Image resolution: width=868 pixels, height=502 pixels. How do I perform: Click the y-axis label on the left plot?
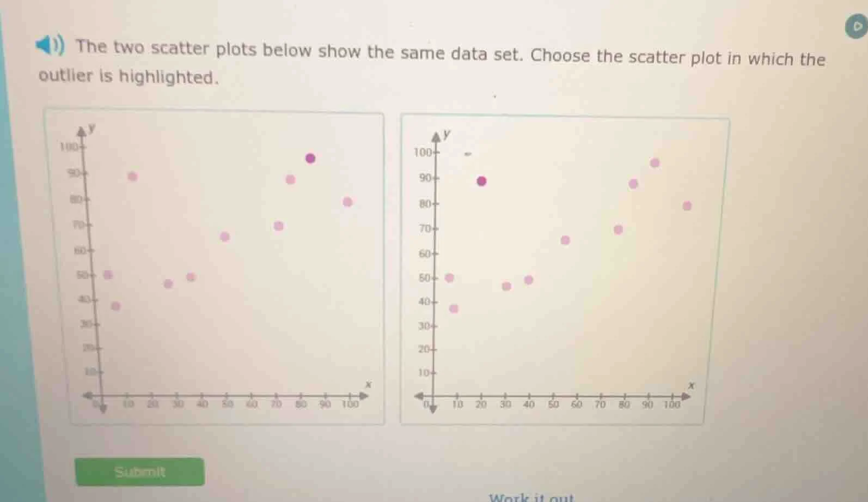click(93, 128)
